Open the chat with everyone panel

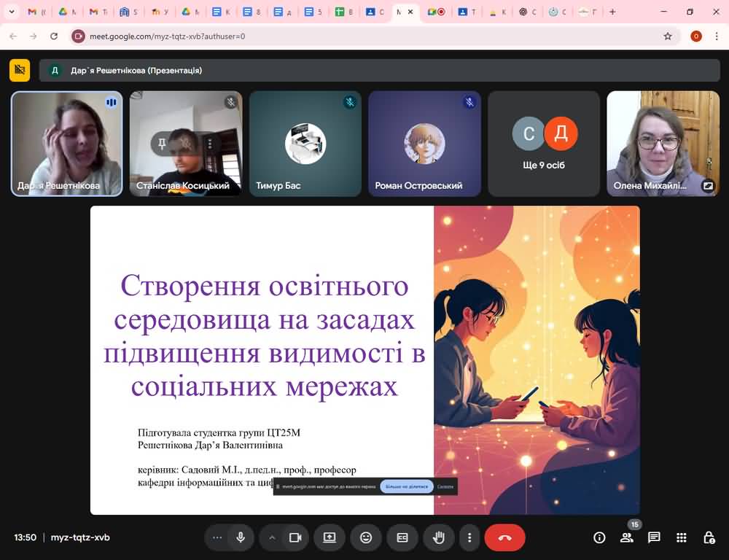(x=654, y=537)
